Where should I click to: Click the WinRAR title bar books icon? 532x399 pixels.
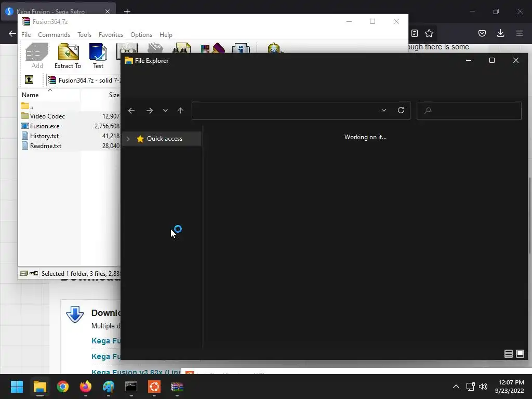pos(26,21)
